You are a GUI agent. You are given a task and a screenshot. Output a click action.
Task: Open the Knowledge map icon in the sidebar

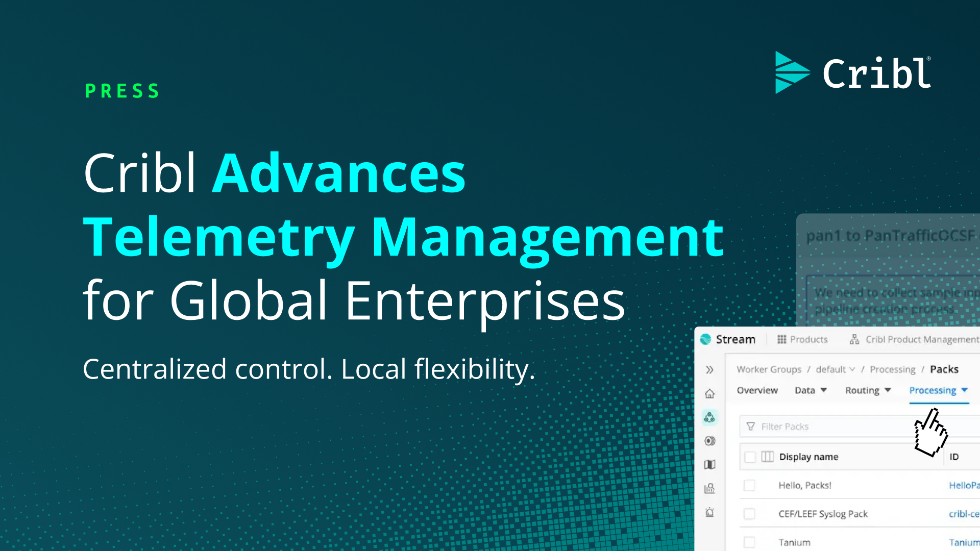click(709, 464)
